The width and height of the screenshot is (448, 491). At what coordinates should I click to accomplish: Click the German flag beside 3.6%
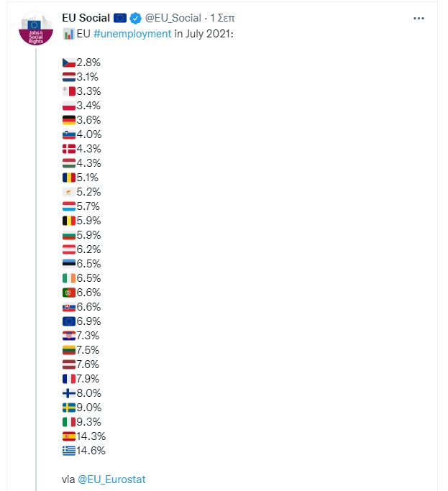pyautogui.click(x=69, y=120)
